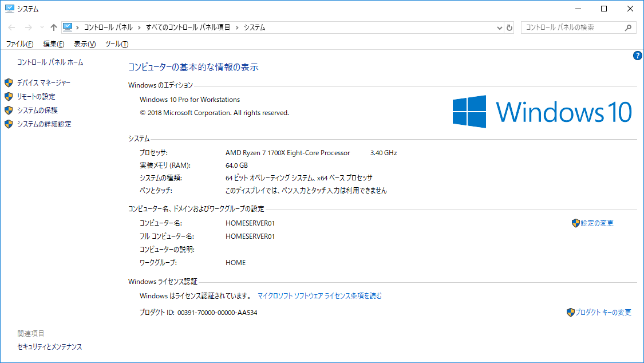Open the 編集(E) menu
The width and height of the screenshot is (644, 363).
pos(54,44)
